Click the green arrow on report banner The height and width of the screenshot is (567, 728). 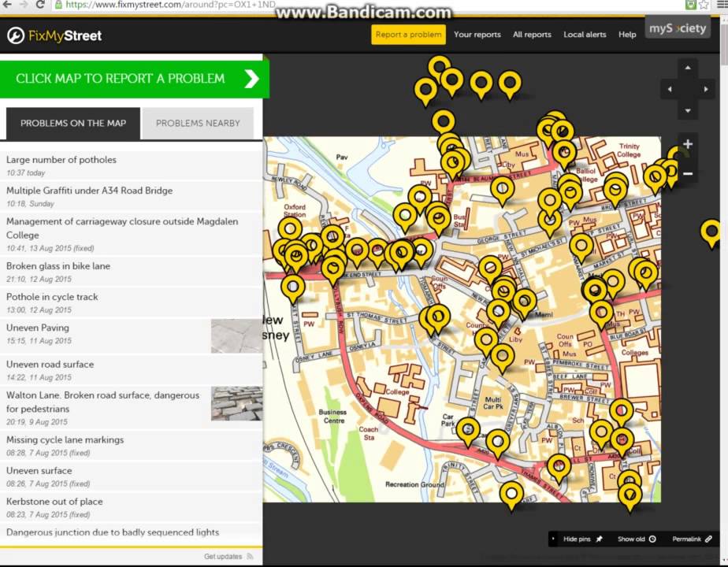pyautogui.click(x=251, y=80)
